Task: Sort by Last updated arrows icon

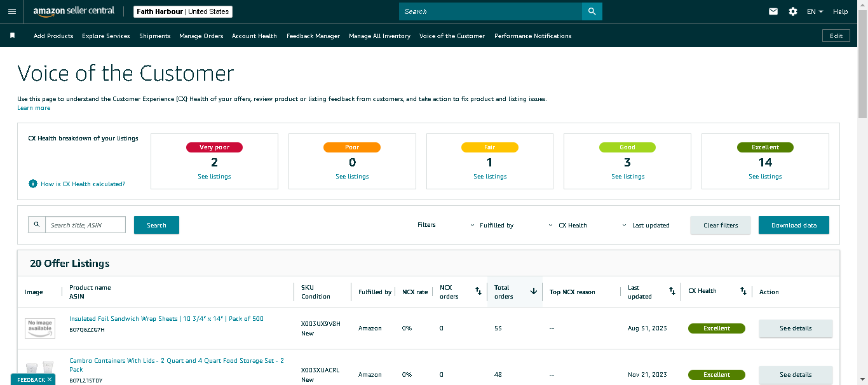Action: pos(672,291)
